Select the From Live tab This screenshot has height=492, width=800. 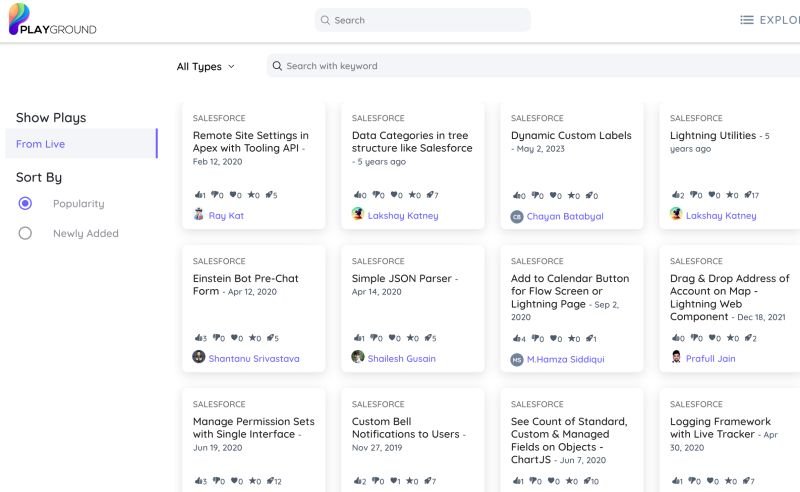click(x=82, y=144)
